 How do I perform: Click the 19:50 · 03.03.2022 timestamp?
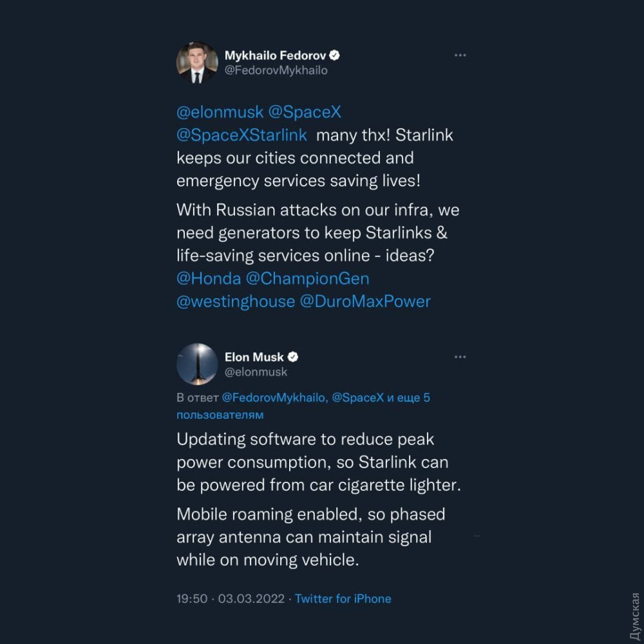click(230, 599)
